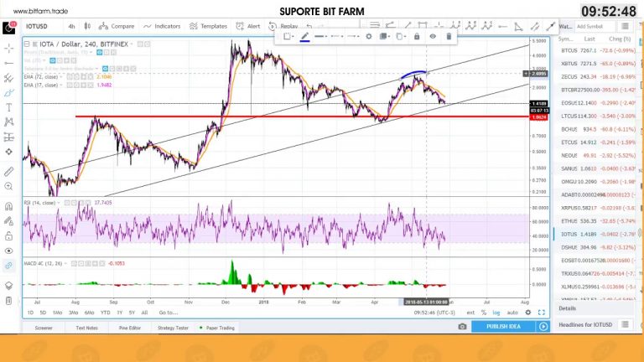Image resolution: width=644 pixels, height=362 pixels.
Task: Toggle log scale on the chart
Action: pyautogui.click(x=496, y=313)
